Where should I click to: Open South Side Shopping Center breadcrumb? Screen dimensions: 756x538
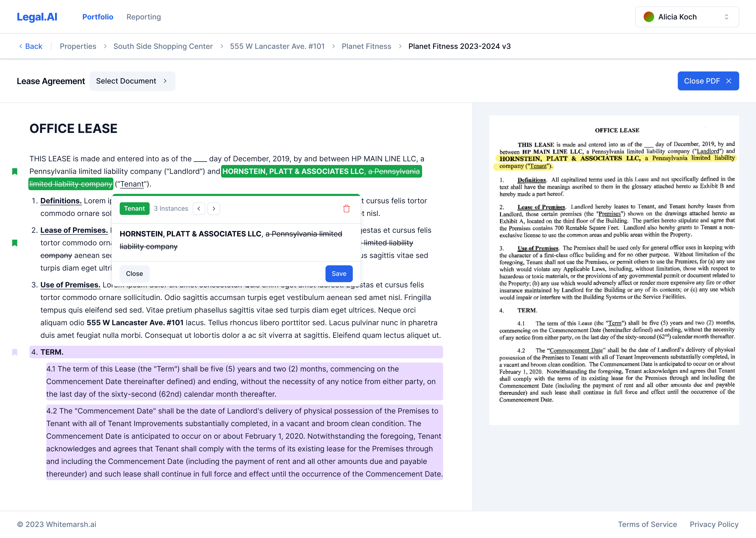pos(163,46)
